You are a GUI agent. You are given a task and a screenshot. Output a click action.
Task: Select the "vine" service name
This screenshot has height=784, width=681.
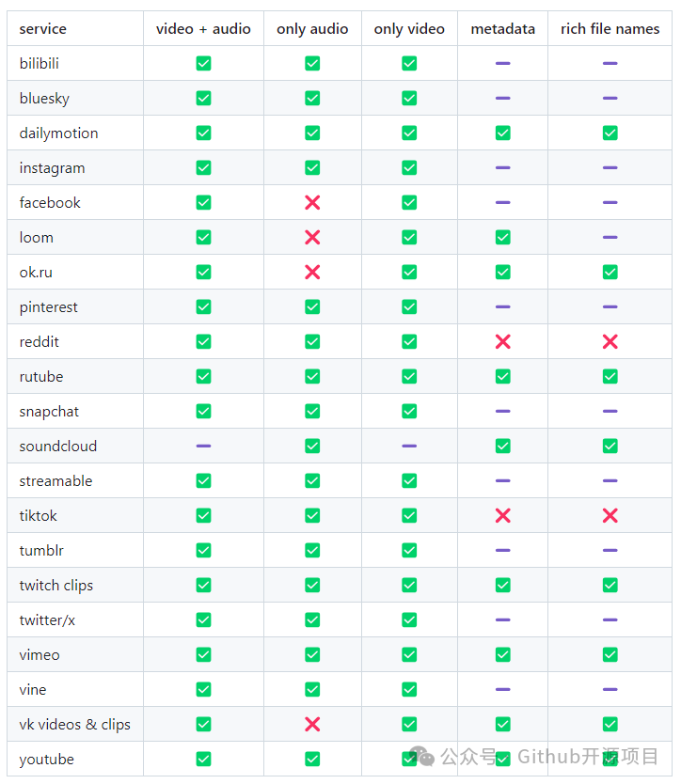click(x=33, y=689)
